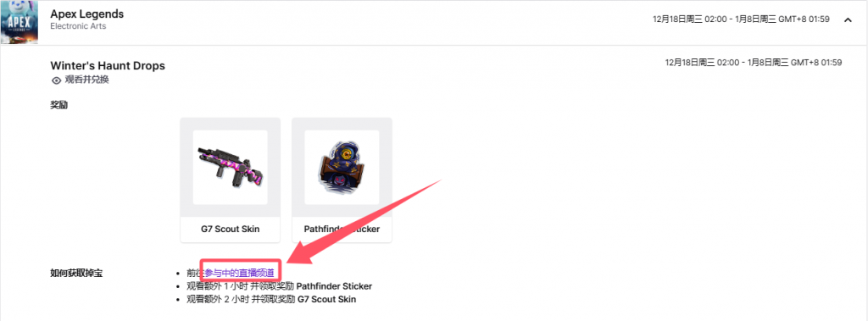Click the 如何获取掉宝 section heading
868x321 pixels.
point(76,273)
